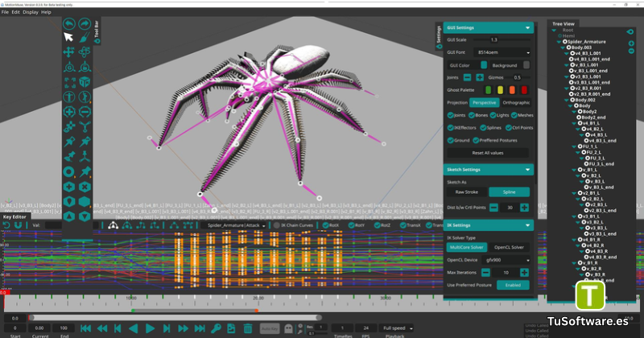The width and height of the screenshot is (644, 338).
Task: Collapse the Spider_Armature tree node
Action: (x=559, y=42)
